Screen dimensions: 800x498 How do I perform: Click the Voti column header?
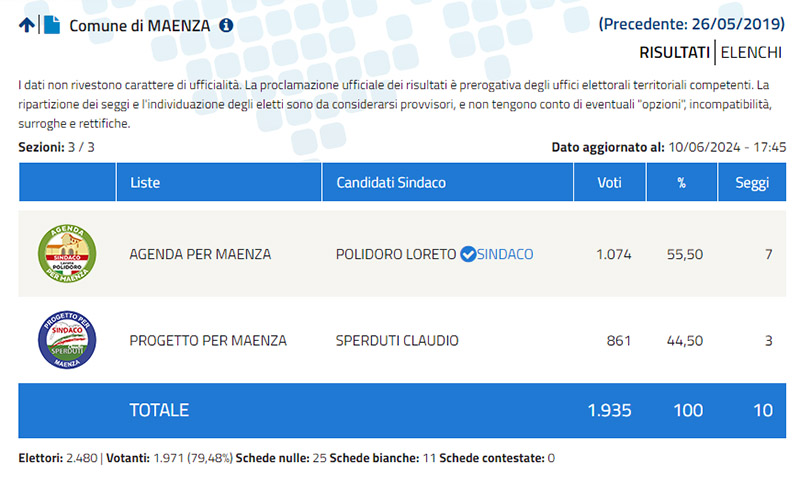609,183
